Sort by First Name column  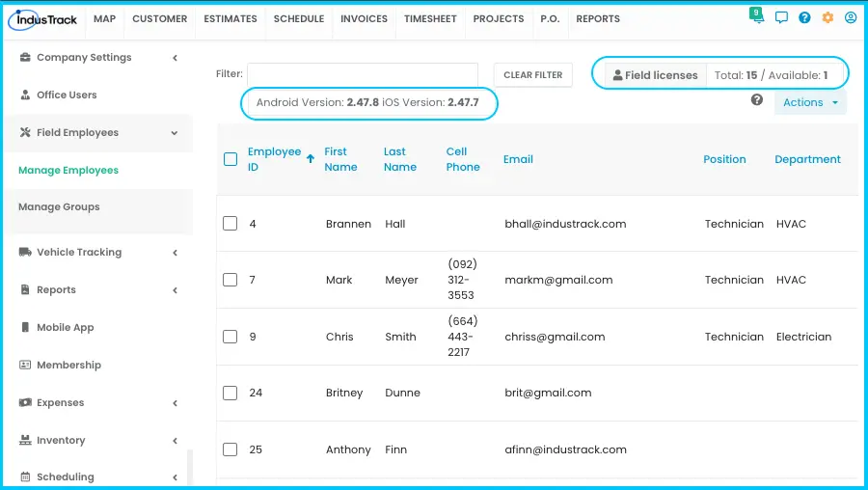pos(340,159)
